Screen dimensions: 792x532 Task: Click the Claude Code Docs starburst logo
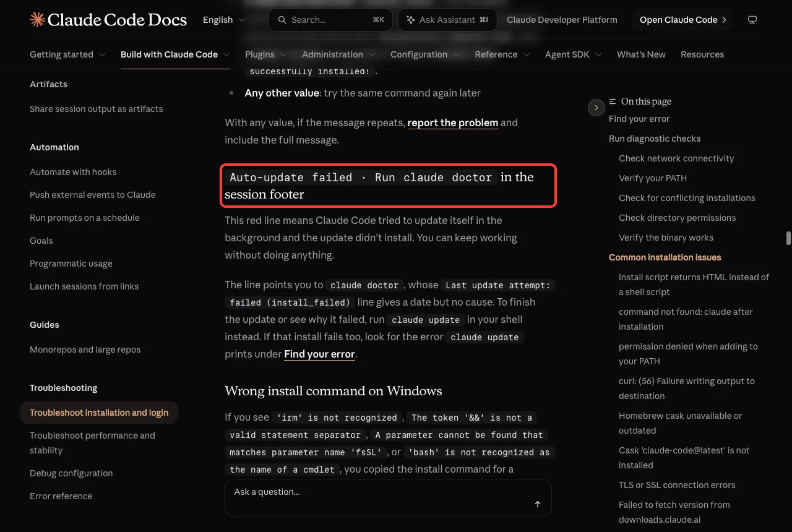click(37, 20)
